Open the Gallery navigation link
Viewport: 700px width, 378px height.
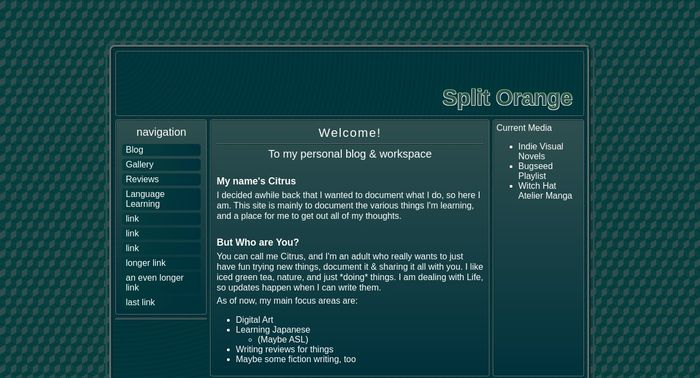pyautogui.click(x=161, y=165)
